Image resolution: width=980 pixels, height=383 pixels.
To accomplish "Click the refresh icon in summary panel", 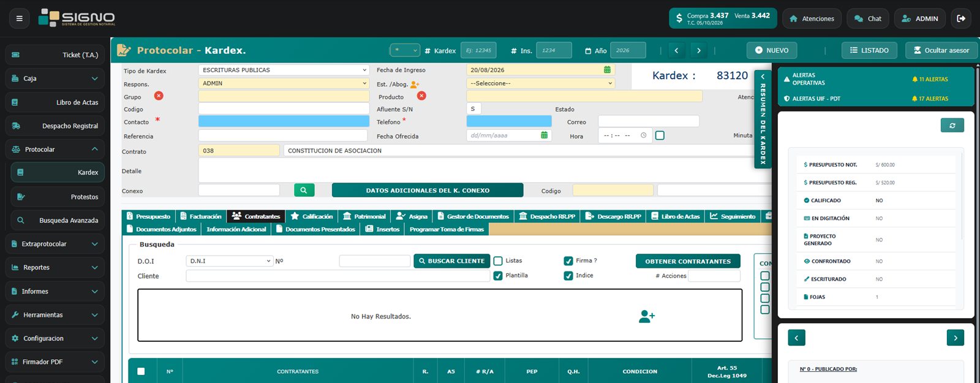I will [952, 125].
